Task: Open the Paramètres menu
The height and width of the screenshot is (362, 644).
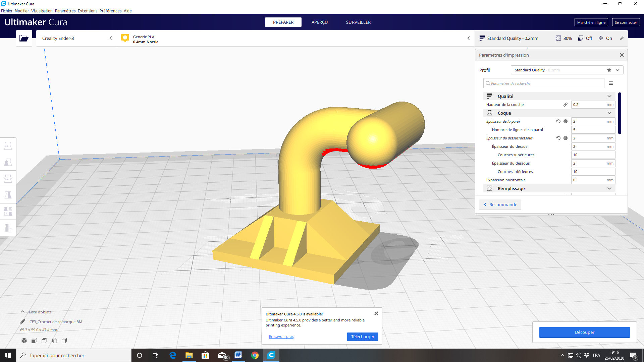Action: tap(65, 11)
